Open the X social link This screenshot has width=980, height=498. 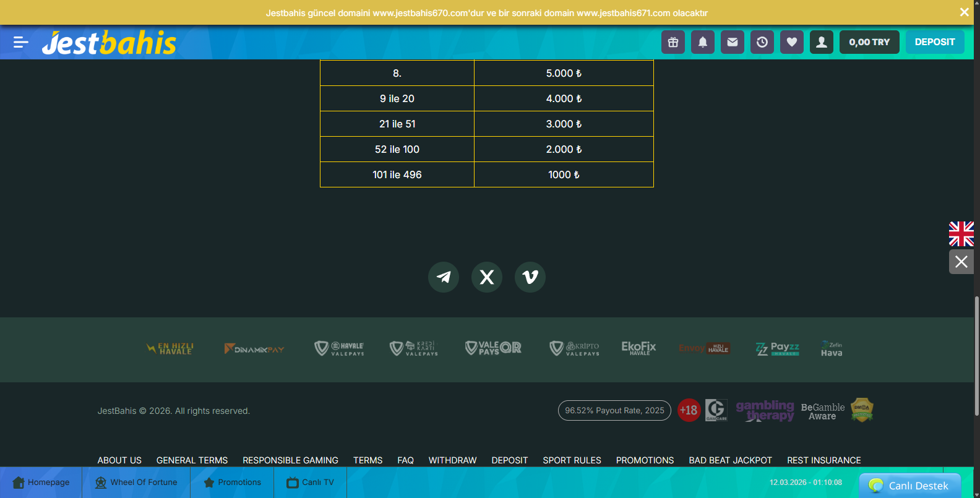pyautogui.click(x=487, y=277)
